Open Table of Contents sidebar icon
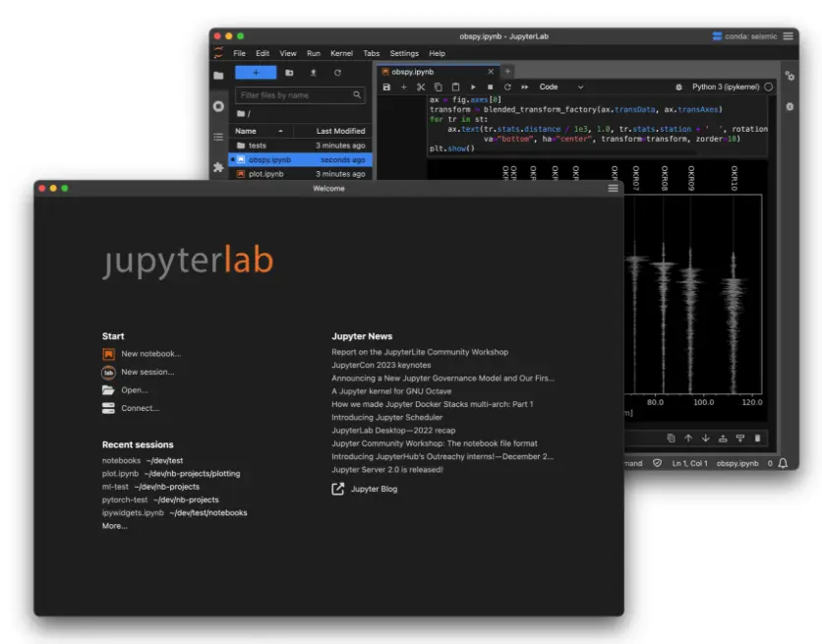822x644 pixels. [218, 137]
